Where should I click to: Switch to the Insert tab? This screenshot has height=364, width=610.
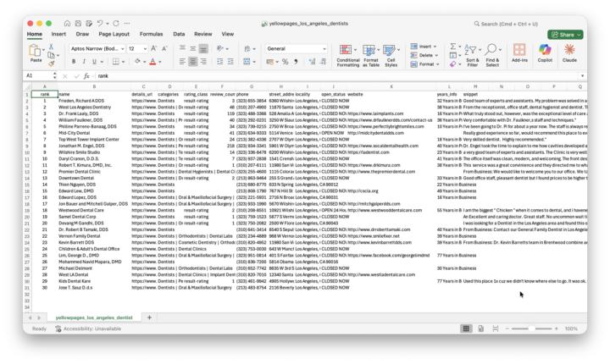(58, 34)
